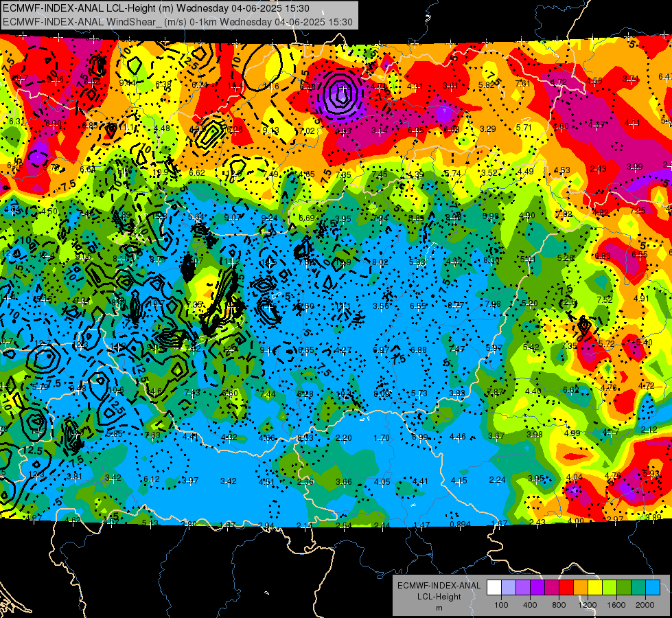
Task: Click the grid value 3.66
Action: pyautogui.click(x=343, y=482)
